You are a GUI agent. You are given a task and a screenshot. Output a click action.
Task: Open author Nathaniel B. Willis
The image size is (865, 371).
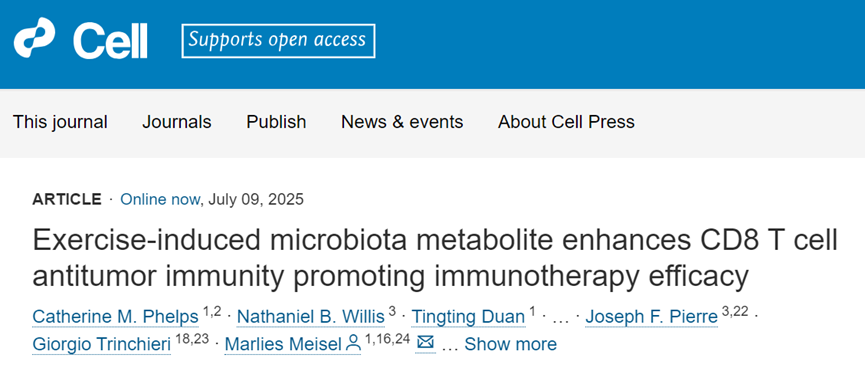coord(311,317)
